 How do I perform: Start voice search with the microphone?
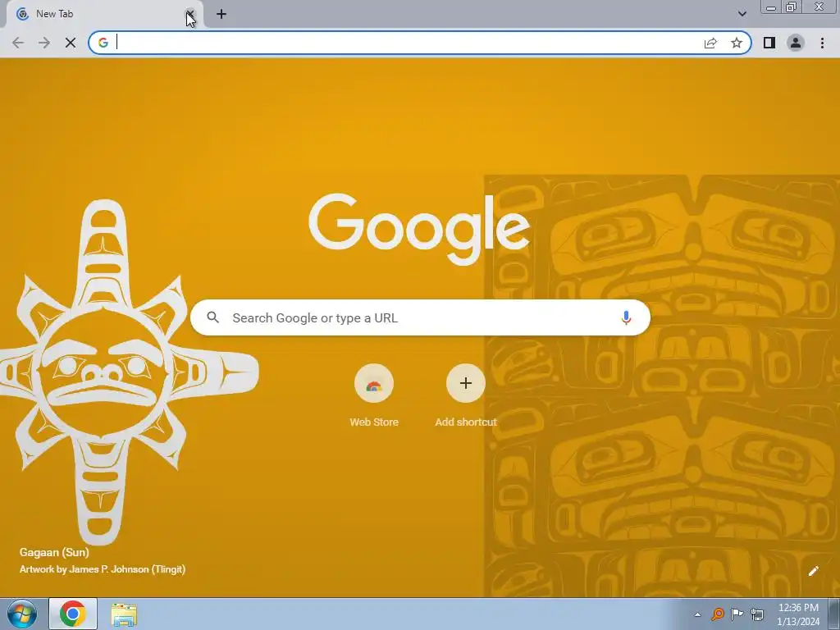coord(626,317)
